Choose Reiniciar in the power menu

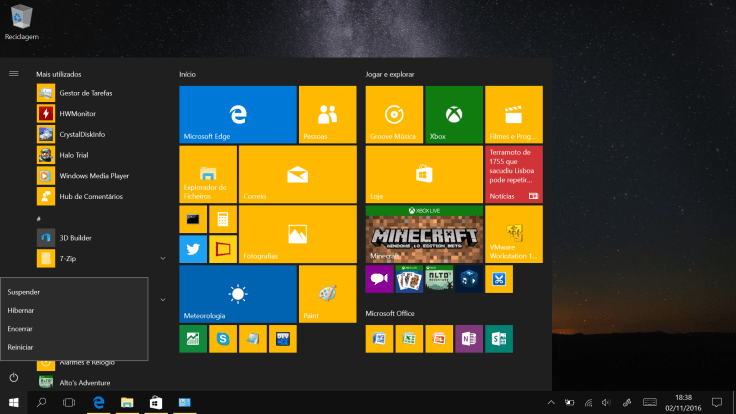pyautogui.click(x=21, y=347)
